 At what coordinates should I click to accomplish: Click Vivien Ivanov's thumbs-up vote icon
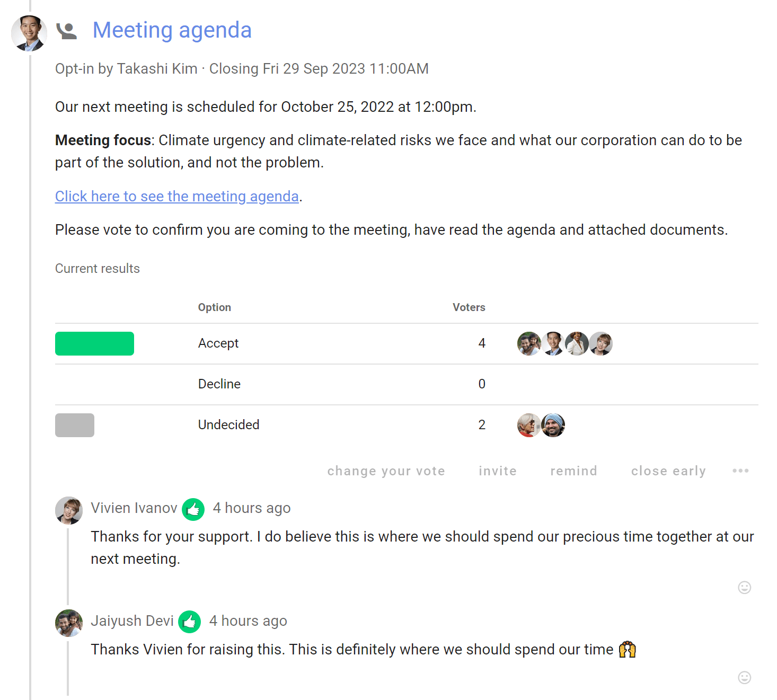(193, 510)
